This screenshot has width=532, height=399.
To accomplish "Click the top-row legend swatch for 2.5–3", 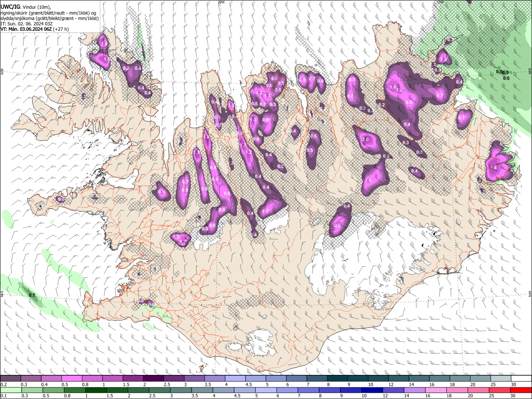I will (x=174, y=379).
